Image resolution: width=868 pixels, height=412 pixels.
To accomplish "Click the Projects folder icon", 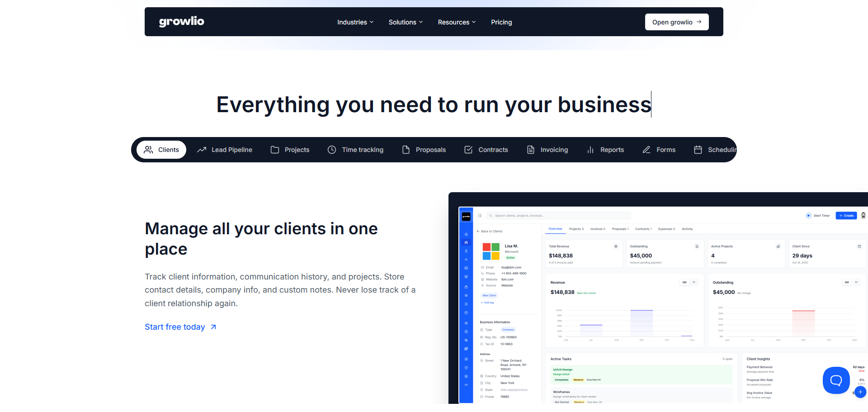I will coord(275,150).
